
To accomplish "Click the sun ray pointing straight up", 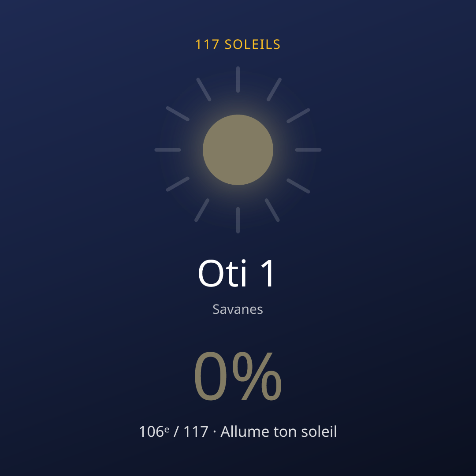I will (x=238, y=79).
